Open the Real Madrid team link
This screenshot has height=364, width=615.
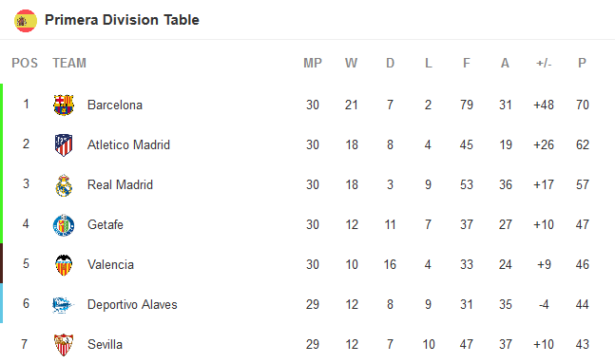tap(120, 184)
